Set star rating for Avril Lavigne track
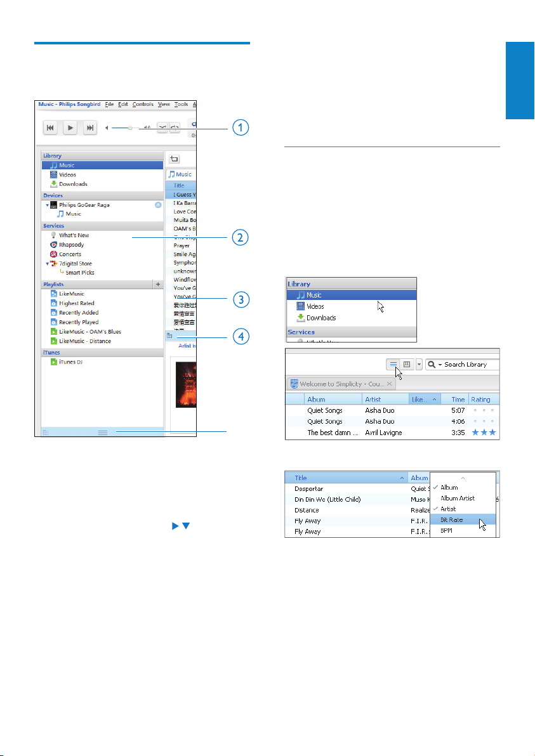 click(x=484, y=433)
